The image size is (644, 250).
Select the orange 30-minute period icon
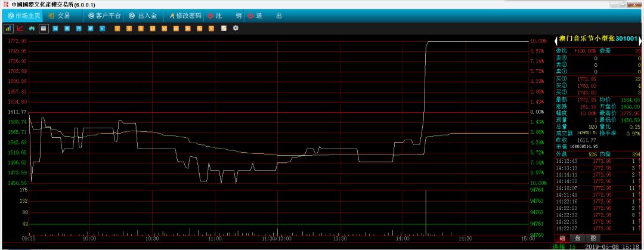click(x=165, y=29)
